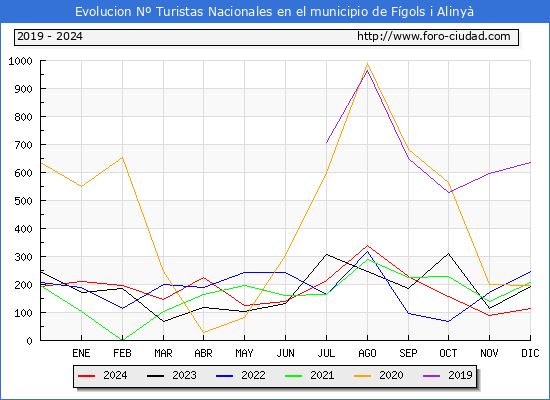Click the orange 2020 line peak at FEB
The height and width of the screenshot is (400, 550).
122,158
